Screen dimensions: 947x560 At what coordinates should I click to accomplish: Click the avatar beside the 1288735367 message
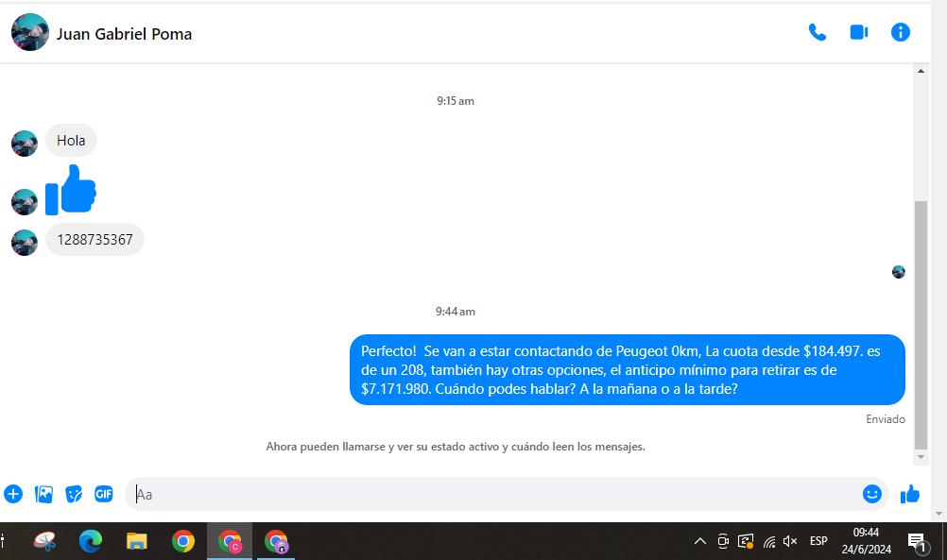coord(25,243)
